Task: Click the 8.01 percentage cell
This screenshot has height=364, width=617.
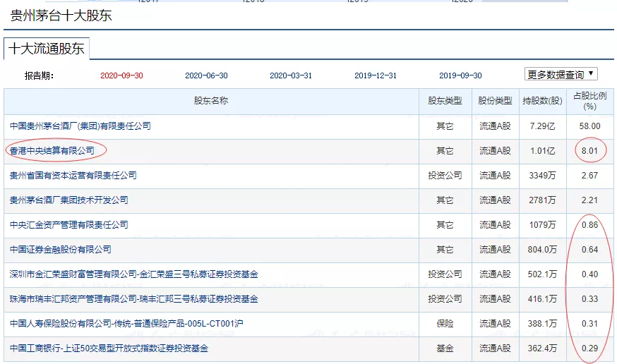Action: [590, 150]
